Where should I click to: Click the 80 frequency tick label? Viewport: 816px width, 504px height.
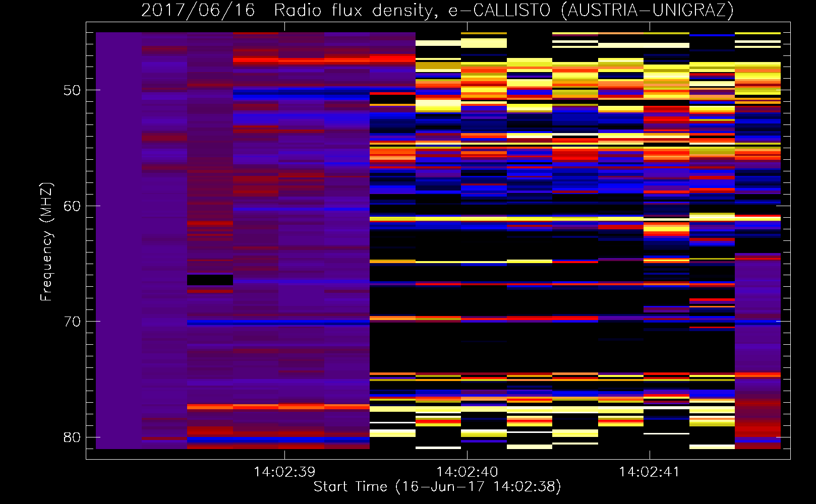72,437
